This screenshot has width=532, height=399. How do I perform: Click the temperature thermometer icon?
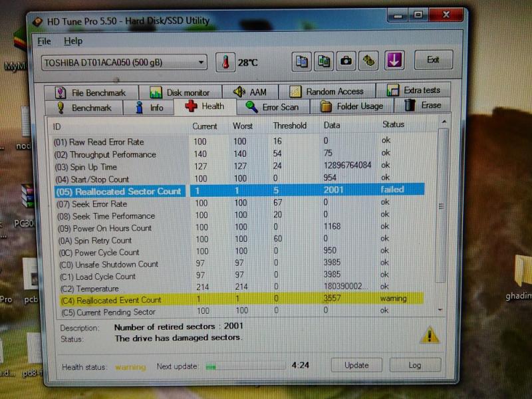[225, 63]
